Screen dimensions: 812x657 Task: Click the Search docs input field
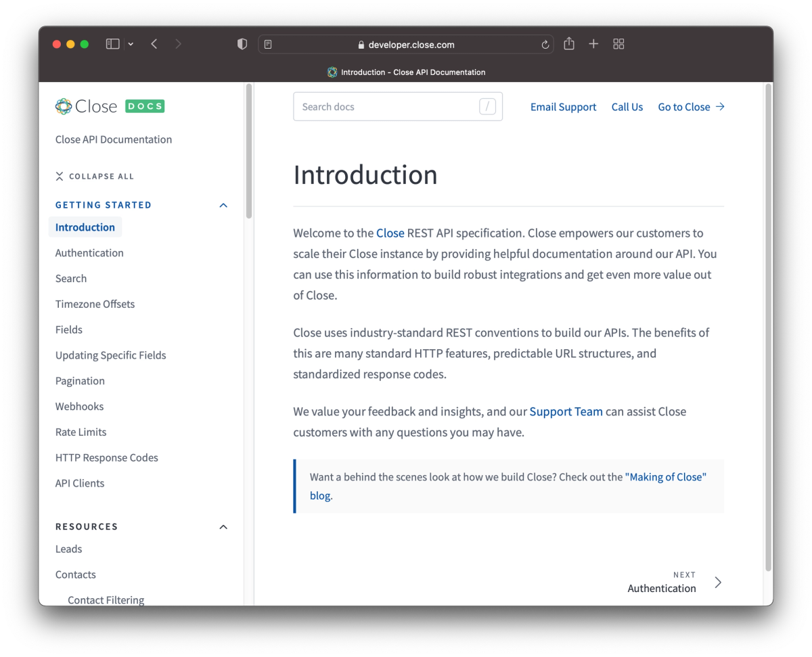coord(398,106)
